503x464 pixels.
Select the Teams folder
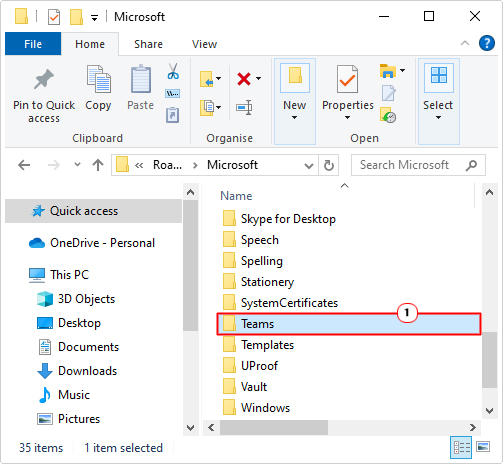click(x=349, y=324)
